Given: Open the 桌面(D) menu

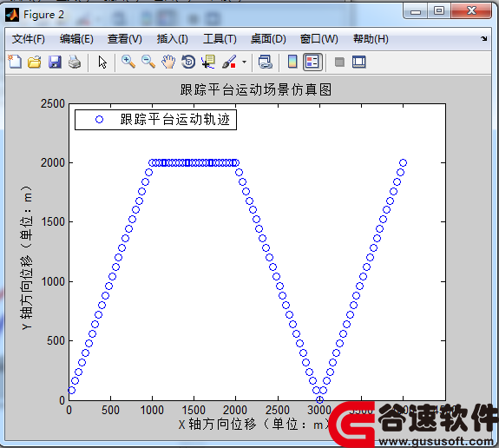Looking at the screenshot, I should (268, 39).
